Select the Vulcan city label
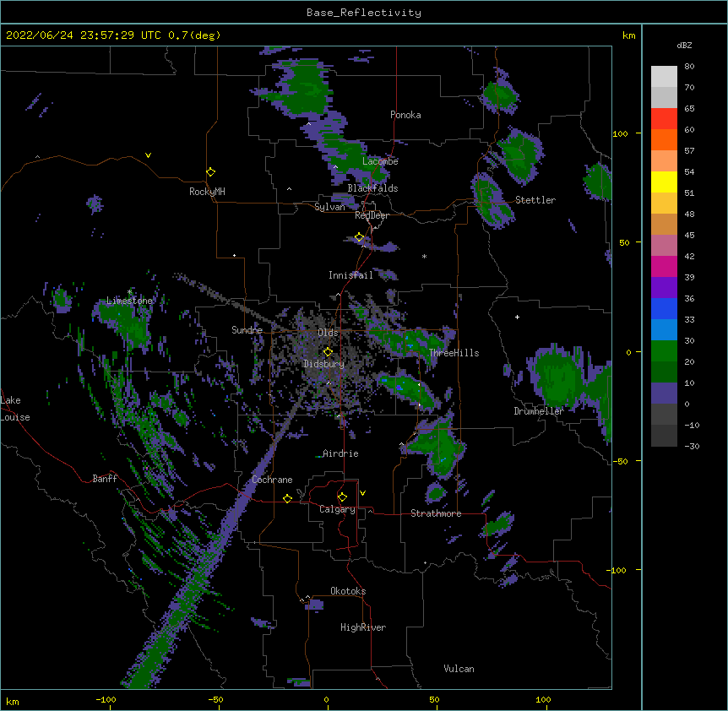This screenshot has height=711, width=728. 459,669
